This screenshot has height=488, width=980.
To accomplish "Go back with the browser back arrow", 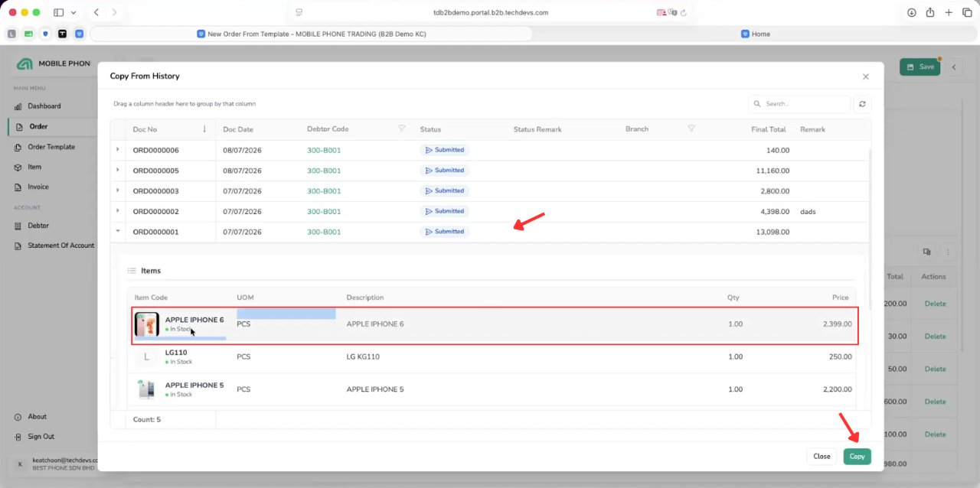I will click(96, 12).
